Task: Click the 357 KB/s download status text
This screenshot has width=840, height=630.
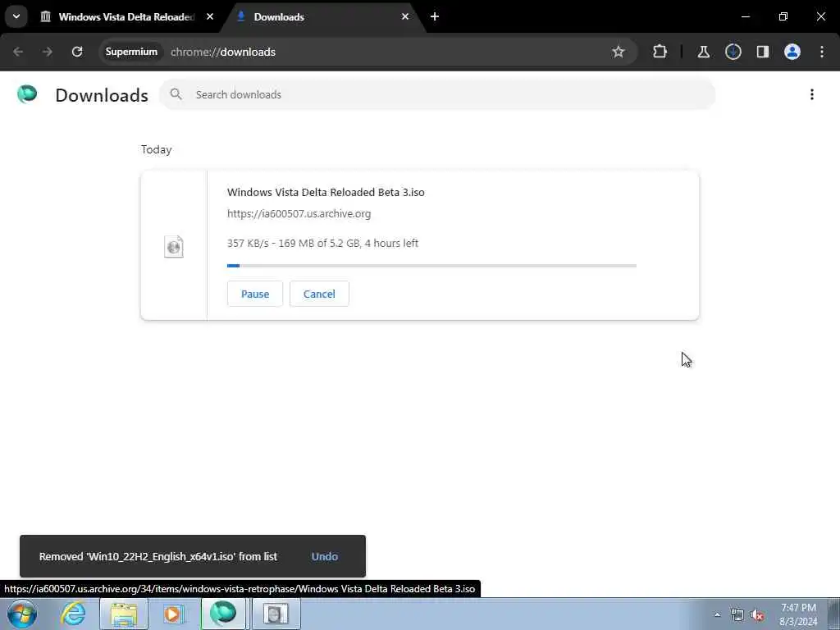Action: coord(322,243)
